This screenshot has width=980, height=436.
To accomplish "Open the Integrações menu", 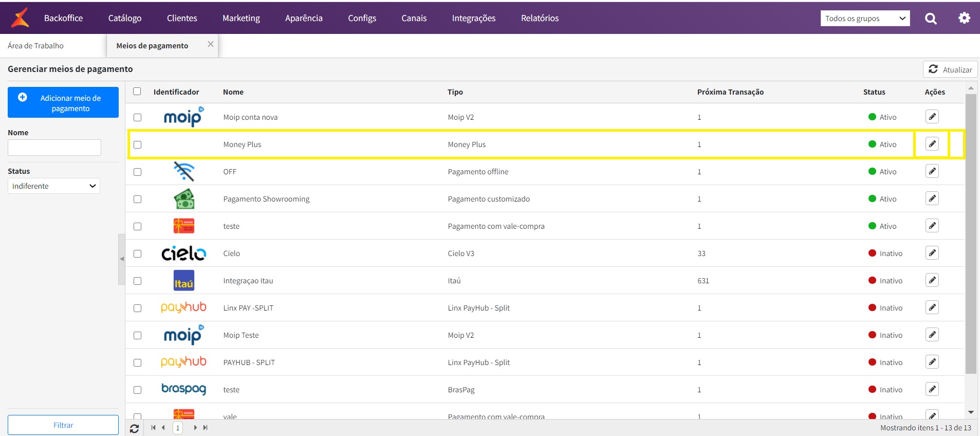I will coord(474,18).
